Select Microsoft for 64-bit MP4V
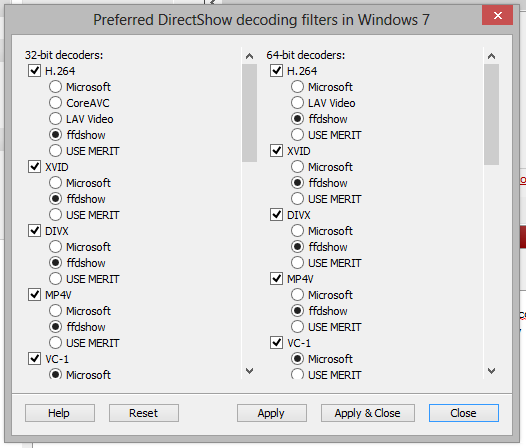Image resolution: width=526 pixels, height=448 pixels. (x=298, y=295)
